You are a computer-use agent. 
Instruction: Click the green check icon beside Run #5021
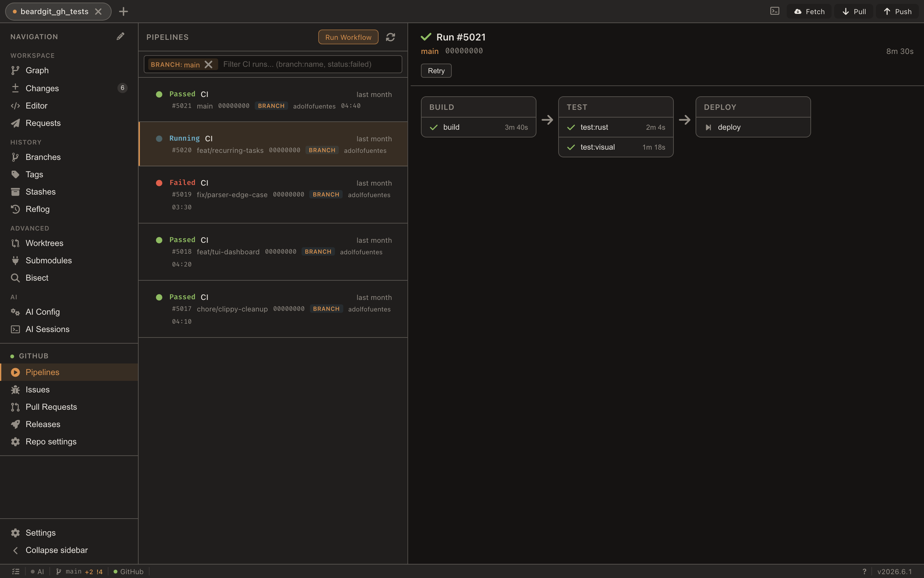(x=426, y=37)
